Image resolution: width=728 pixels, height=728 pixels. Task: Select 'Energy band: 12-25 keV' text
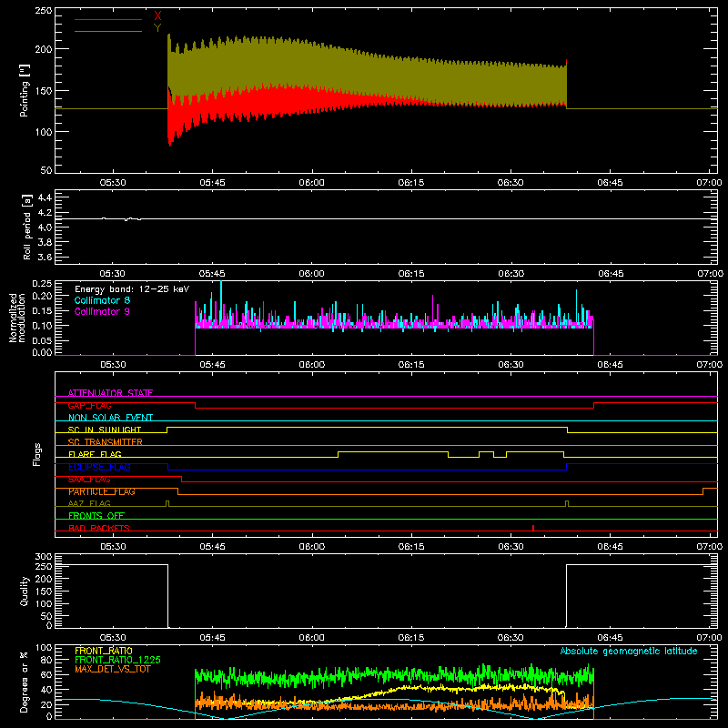tap(132, 289)
